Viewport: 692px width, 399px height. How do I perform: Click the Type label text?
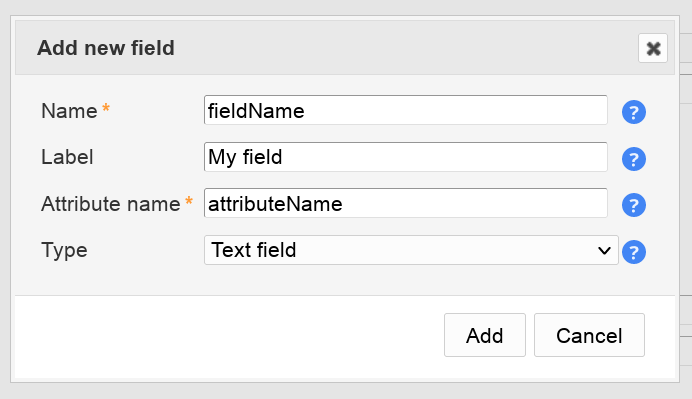64,250
